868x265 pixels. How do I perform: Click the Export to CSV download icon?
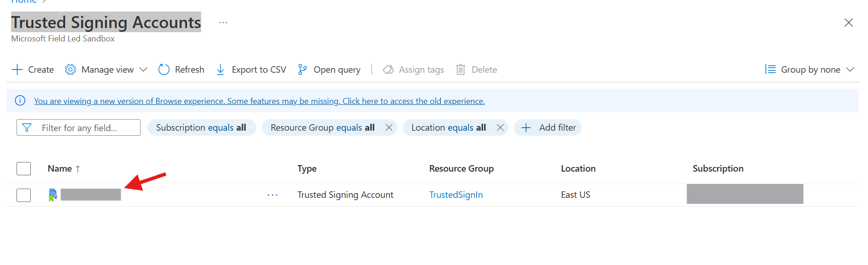(220, 69)
